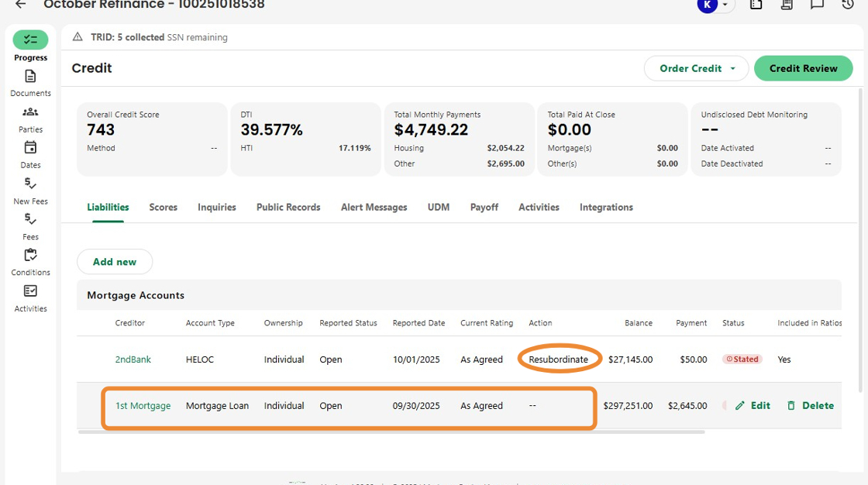This screenshot has height=485, width=868.
Task: Open New Fees in the sidebar
Action: [x=30, y=184]
